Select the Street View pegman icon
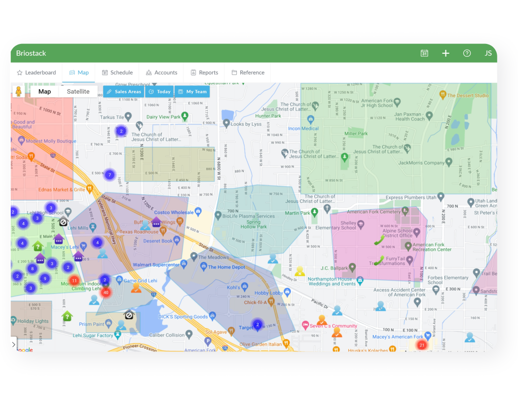 [19, 91]
